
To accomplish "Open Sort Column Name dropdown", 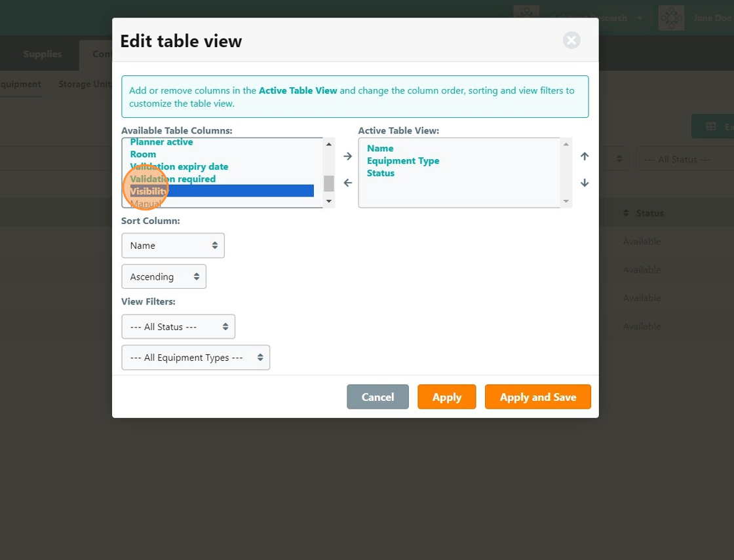I will tap(173, 246).
